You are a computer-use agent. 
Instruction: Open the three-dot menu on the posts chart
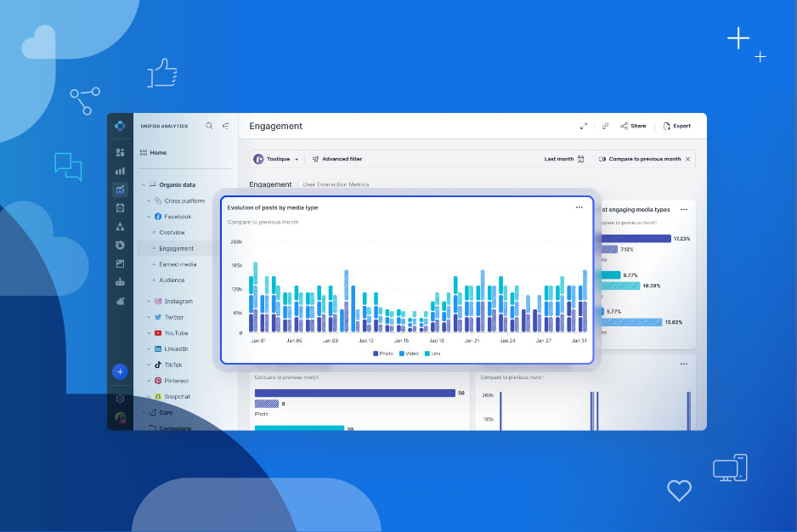point(580,206)
